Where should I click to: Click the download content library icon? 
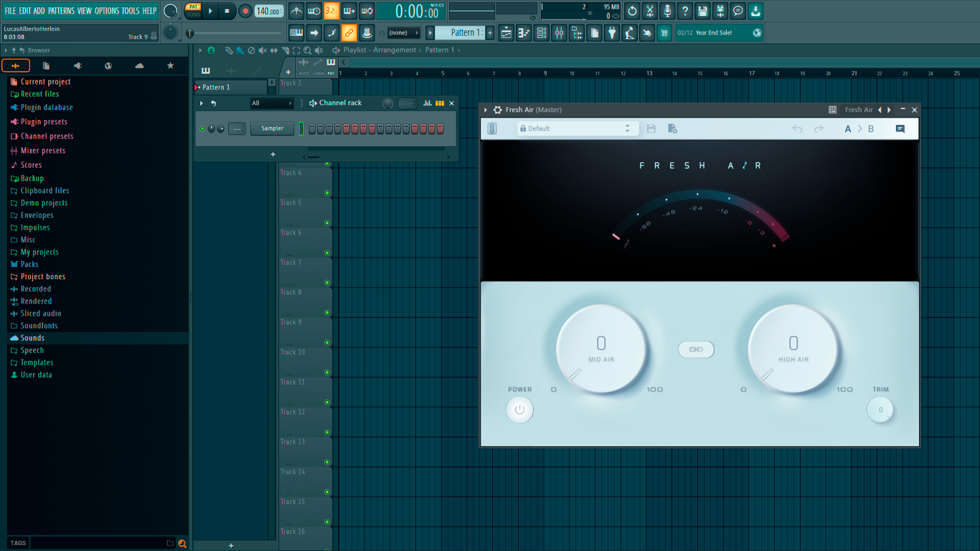755,11
